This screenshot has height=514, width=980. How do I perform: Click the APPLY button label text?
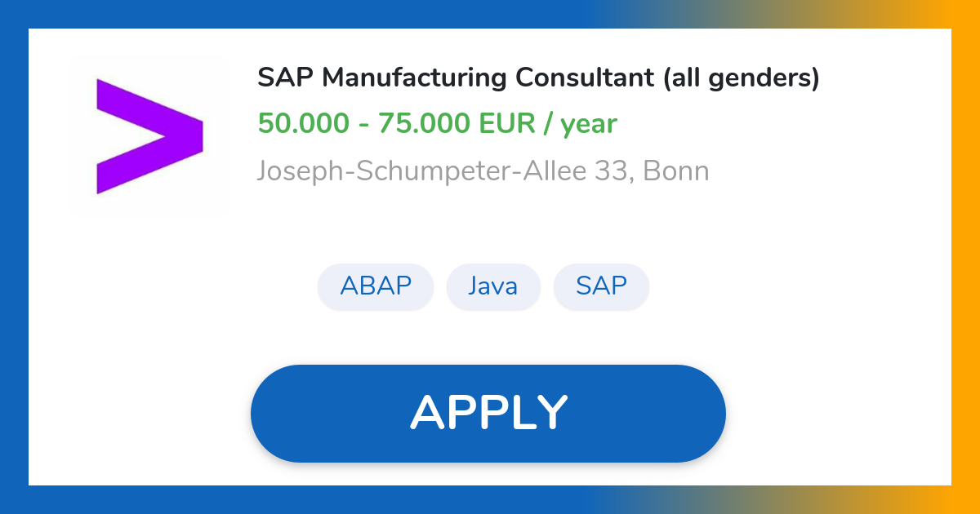(488, 413)
